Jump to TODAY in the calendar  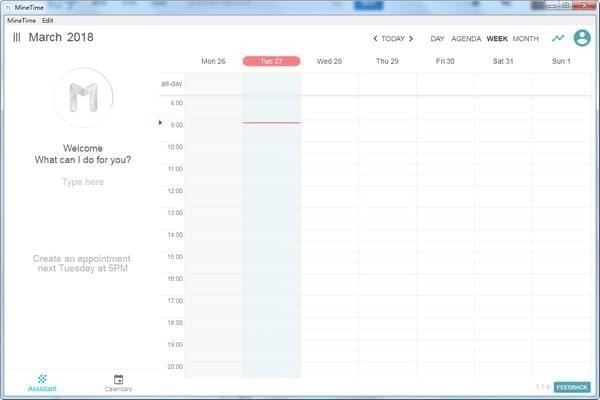point(393,39)
